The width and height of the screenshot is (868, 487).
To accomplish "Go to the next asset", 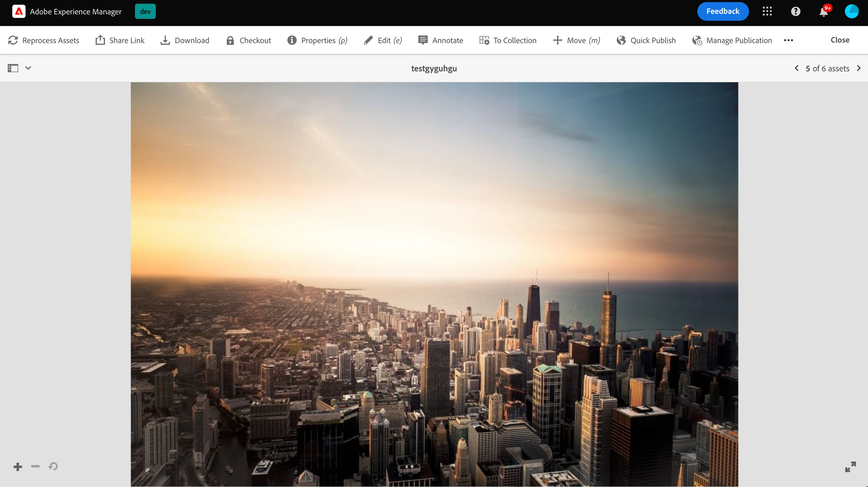I will coord(859,68).
